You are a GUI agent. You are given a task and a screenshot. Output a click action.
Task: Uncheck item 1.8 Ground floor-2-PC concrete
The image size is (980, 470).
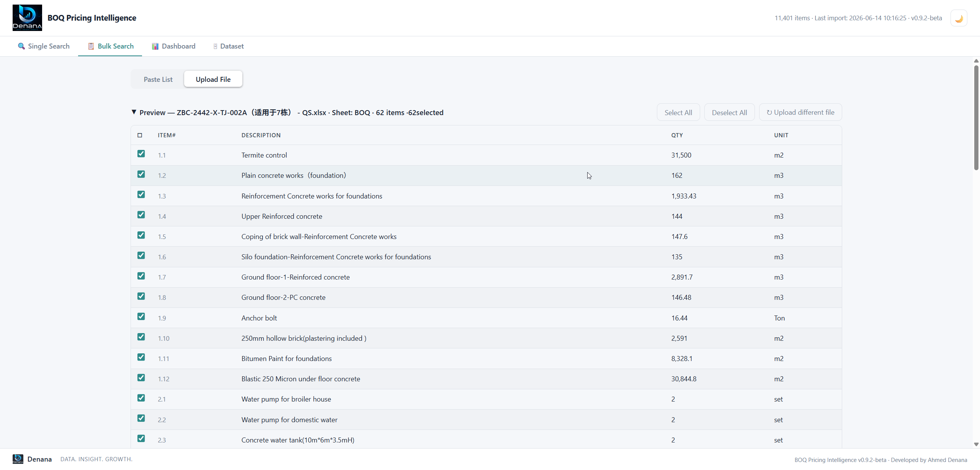(x=141, y=296)
